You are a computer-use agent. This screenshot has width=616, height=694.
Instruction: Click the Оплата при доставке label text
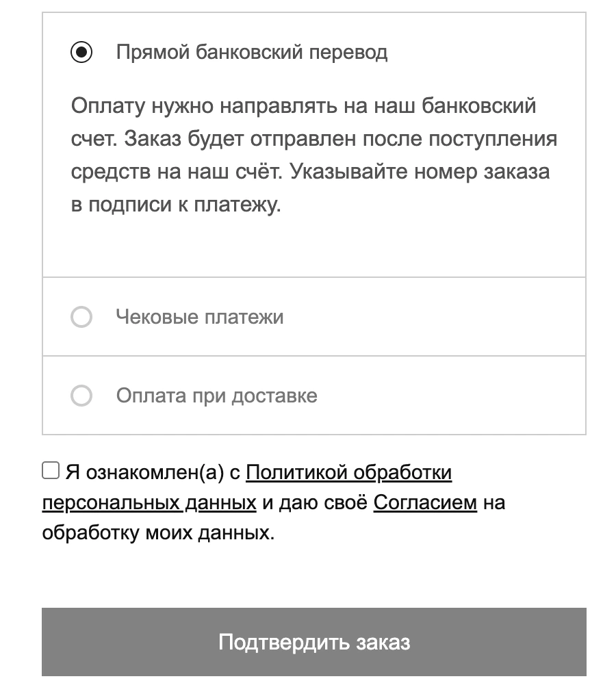(x=216, y=396)
